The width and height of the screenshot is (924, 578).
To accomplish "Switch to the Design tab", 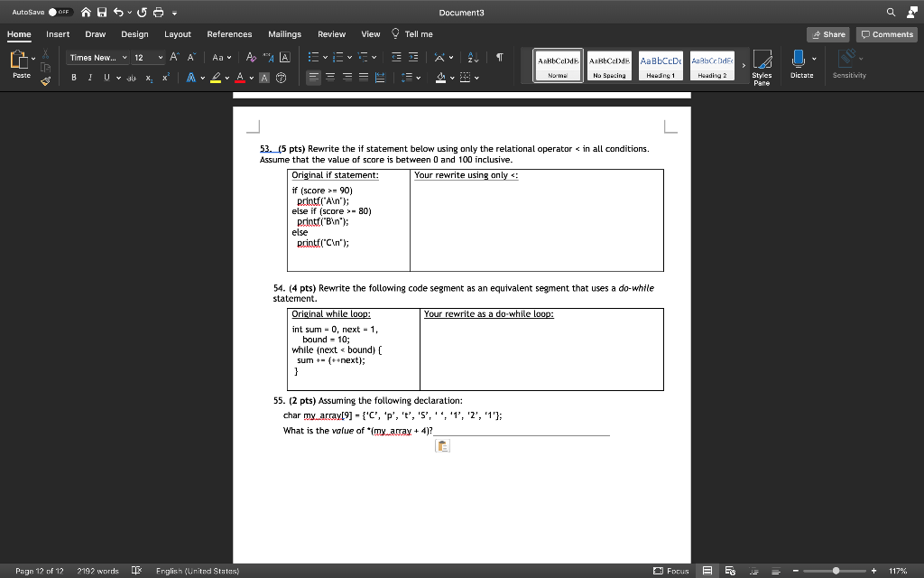I will pos(135,34).
